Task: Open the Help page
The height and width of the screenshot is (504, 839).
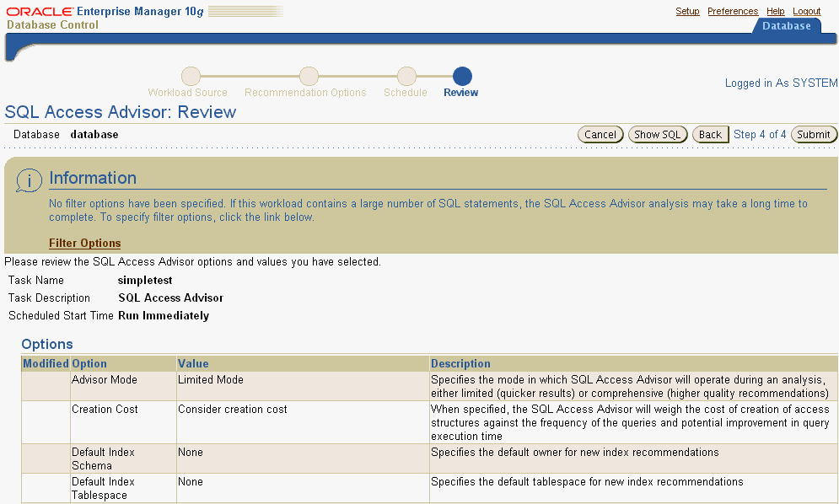Action: point(775,11)
